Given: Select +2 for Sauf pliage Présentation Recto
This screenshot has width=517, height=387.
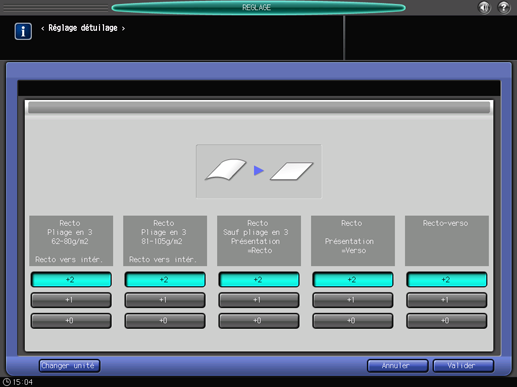Looking at the screenshot, I should (259, 279).
